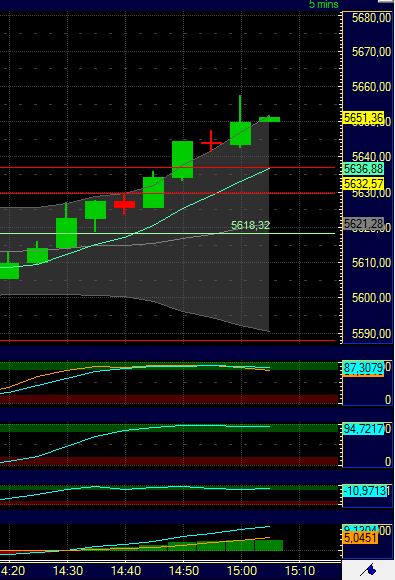Select the red doji candle near 14:55
Screen dimensions: 395x580
tap(211, 142)
